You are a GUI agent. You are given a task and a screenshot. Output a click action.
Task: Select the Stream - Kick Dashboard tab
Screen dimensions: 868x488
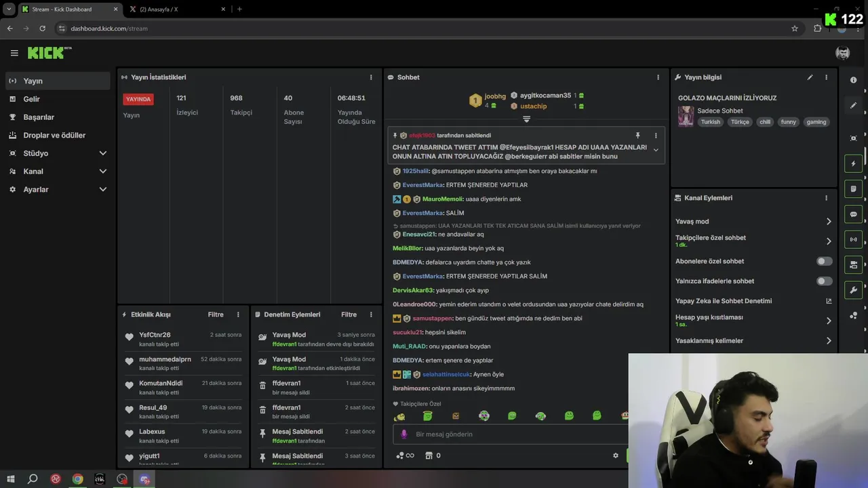(69, 9)
